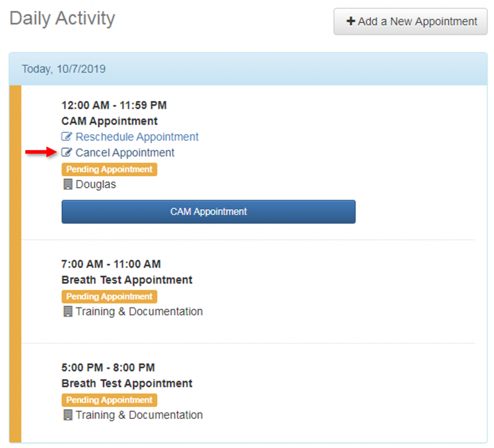
Task: Click the plus icon on Add a New Appointment
Action: click(351, 22)
